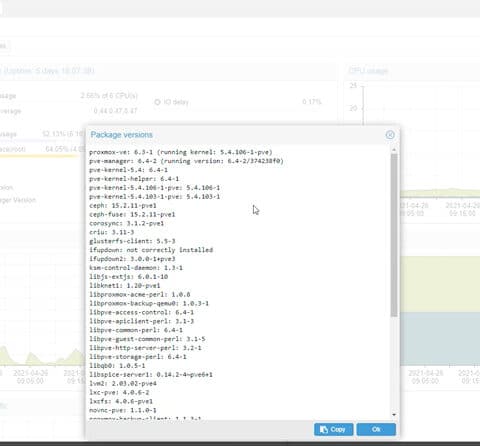Click the line 'corosync: 3.1.2-pve1'
The image size is (480, 446).
126,223
